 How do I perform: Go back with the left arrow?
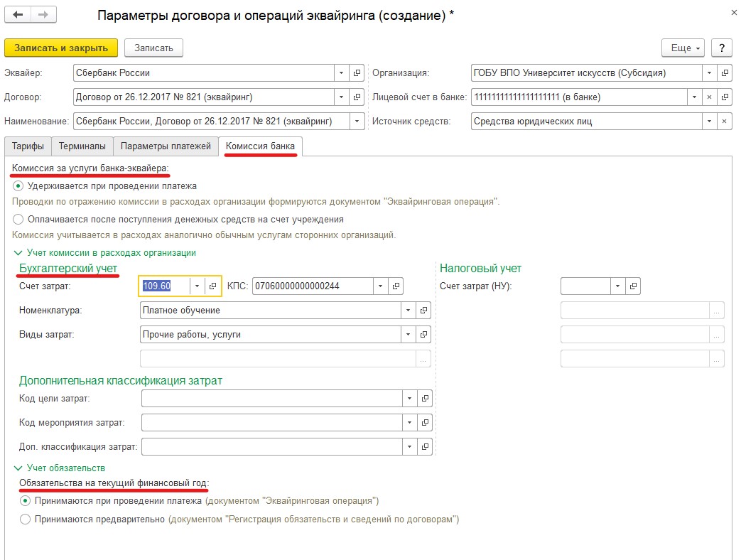(18, 15)
